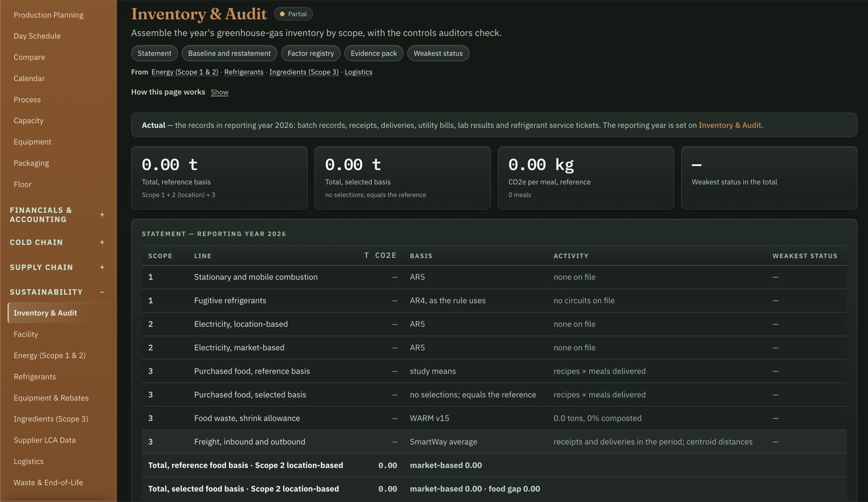Click the Freight, inbound and outbound line
The image size is (868, 502).
[249, 442]
